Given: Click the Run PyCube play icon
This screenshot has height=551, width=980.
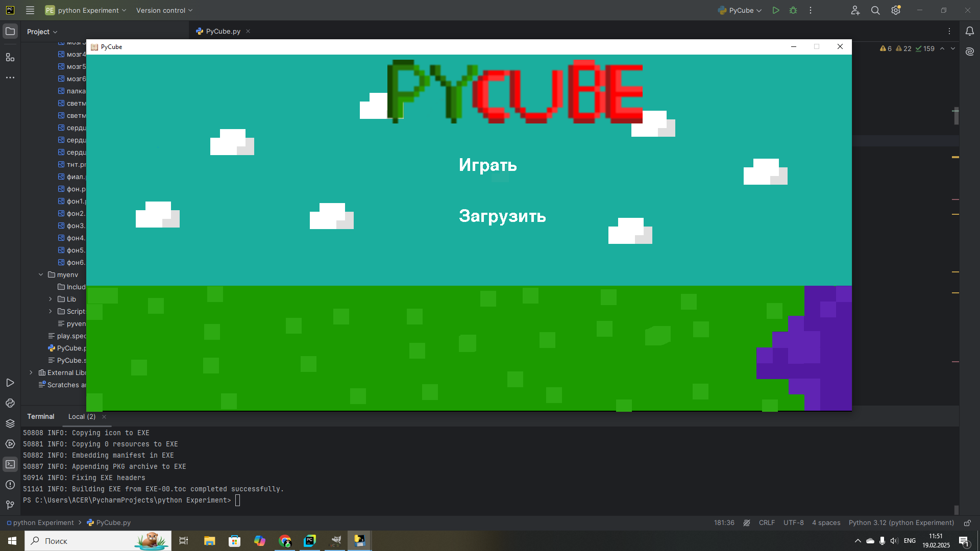Looking at the screenshot, I should point(776,10).
